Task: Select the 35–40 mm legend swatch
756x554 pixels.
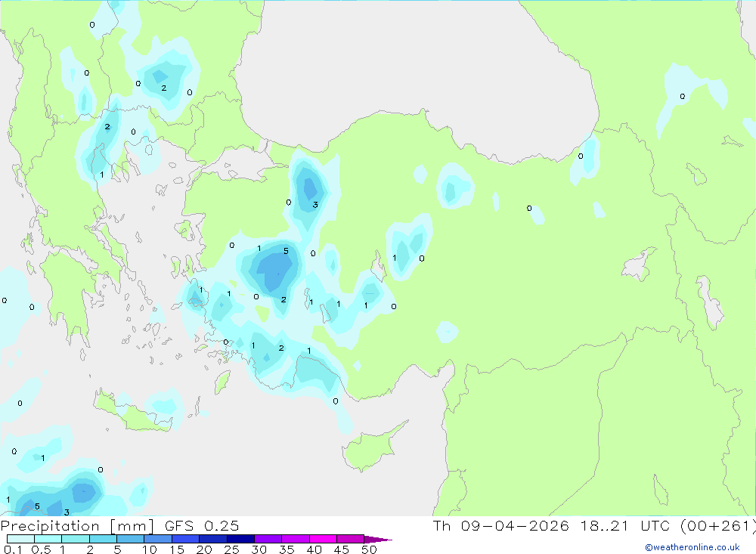Action: (296, 539)
